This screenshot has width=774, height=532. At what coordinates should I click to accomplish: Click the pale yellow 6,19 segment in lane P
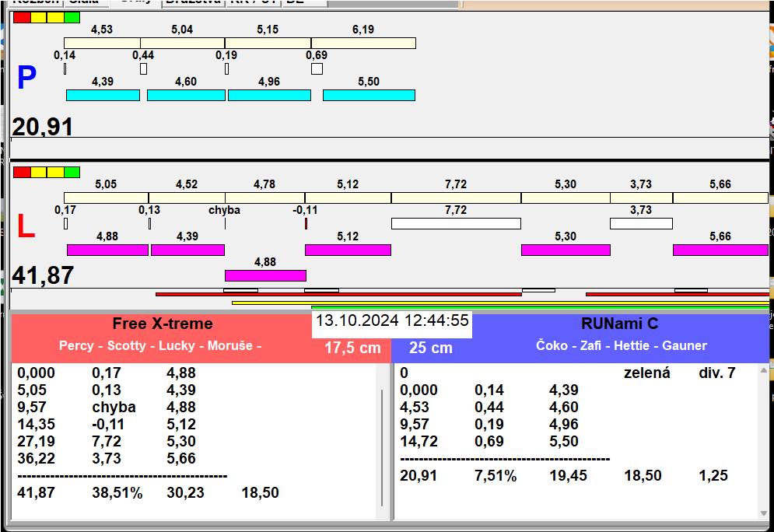[363, 43]
